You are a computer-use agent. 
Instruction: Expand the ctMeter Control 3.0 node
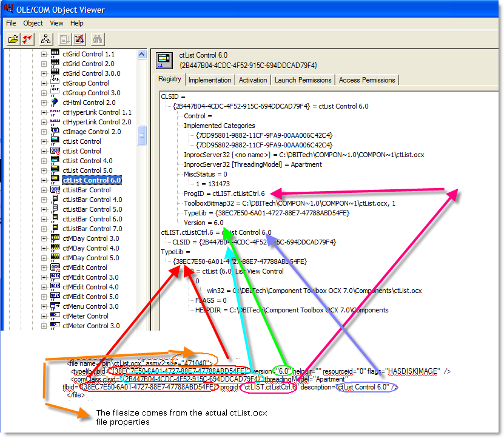[x=44, y=326]
